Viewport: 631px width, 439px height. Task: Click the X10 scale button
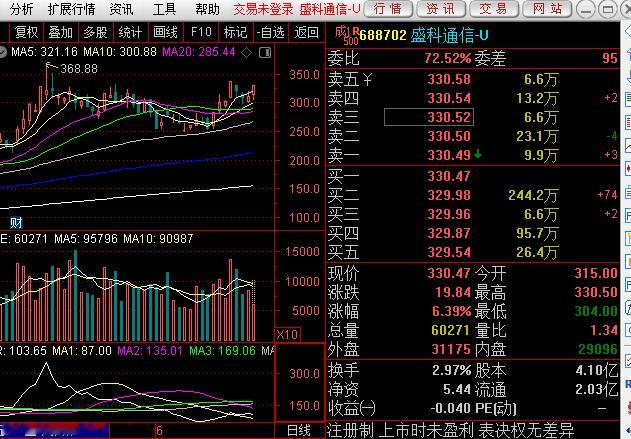pos(287,334)
